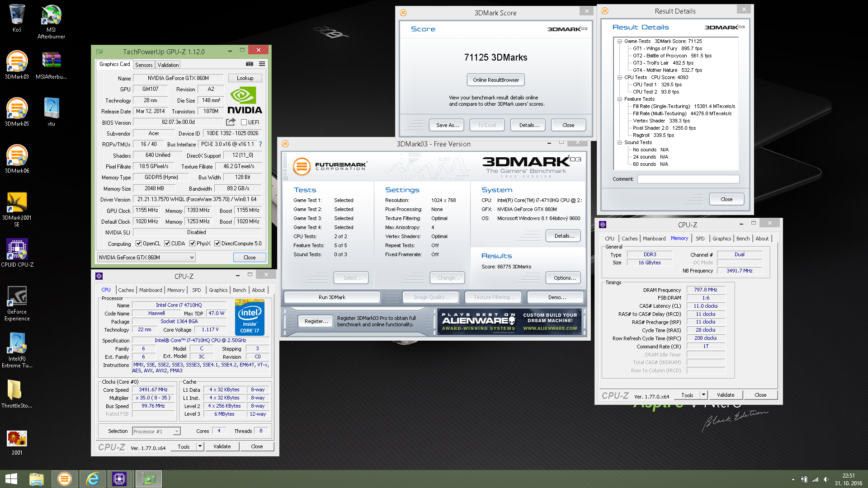Switch to CPU-Z via its taskbar icon
This screenshot has width=868, height=488.
119,479
